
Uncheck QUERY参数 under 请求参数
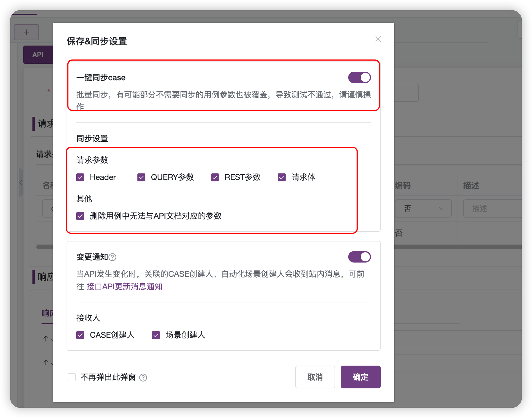click(141, 177)
